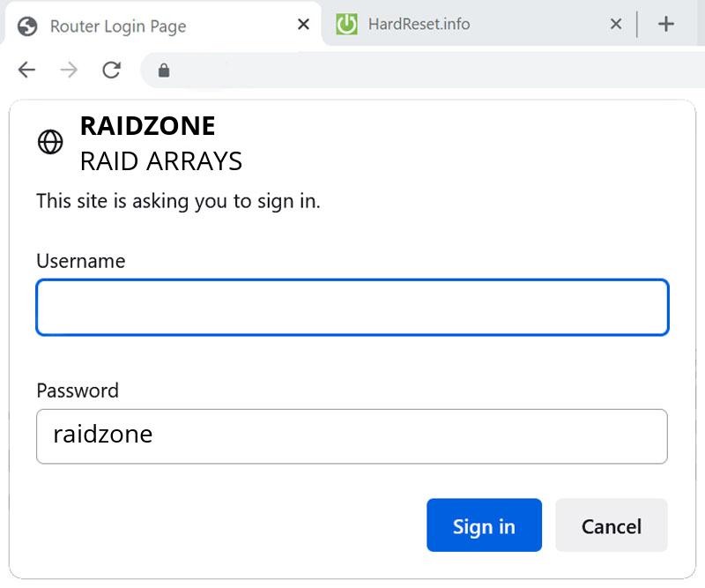Screen dimensions: 705x588
Task: Click the sign-in prompt message text
Action: pyautogui.click(x=178, y=201)
